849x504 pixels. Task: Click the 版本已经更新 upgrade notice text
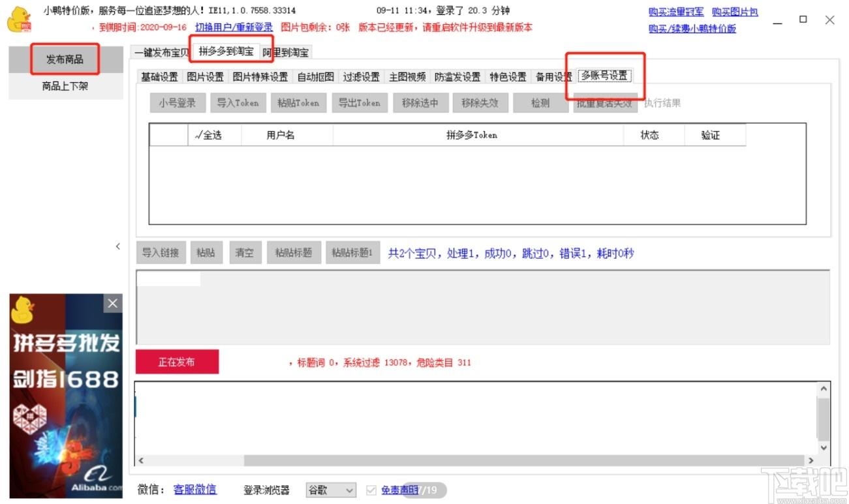[445, 27]
